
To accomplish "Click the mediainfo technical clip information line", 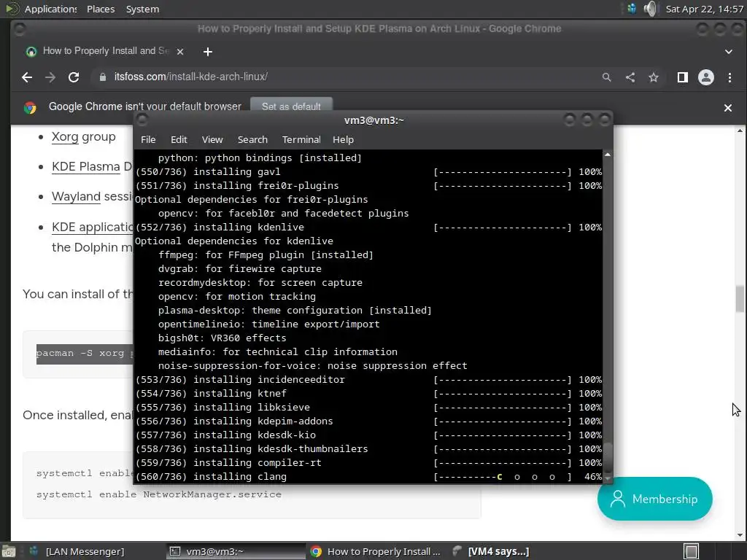I will coord(278,352).
